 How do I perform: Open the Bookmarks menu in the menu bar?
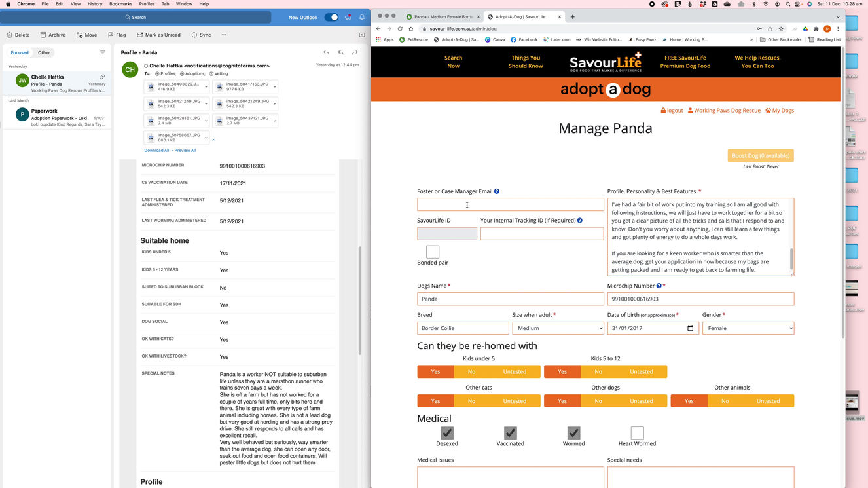[120, 4]
